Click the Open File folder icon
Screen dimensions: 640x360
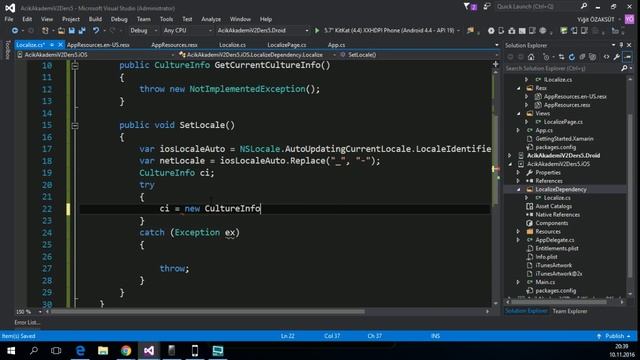[x=61, y=31]
